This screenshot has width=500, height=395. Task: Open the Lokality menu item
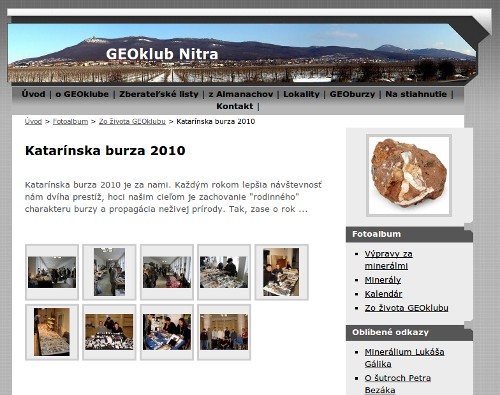(x=301, y=94)
